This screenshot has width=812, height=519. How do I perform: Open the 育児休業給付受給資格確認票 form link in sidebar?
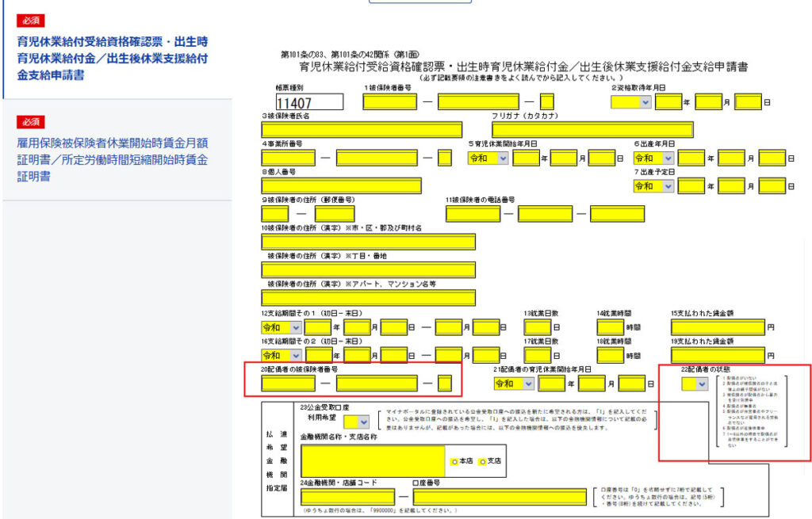point(113,57)
